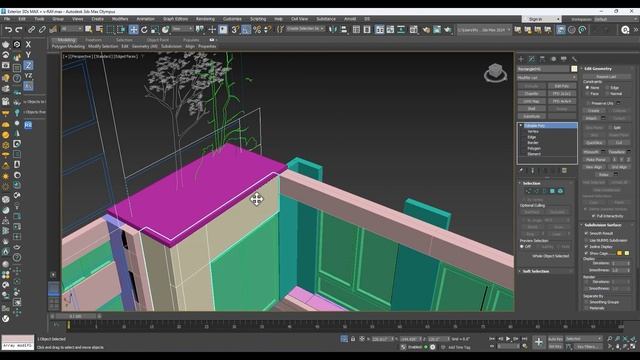Toggle the Isoline Display checkbox
Screen dimensions: 640x360
point(587,247)
